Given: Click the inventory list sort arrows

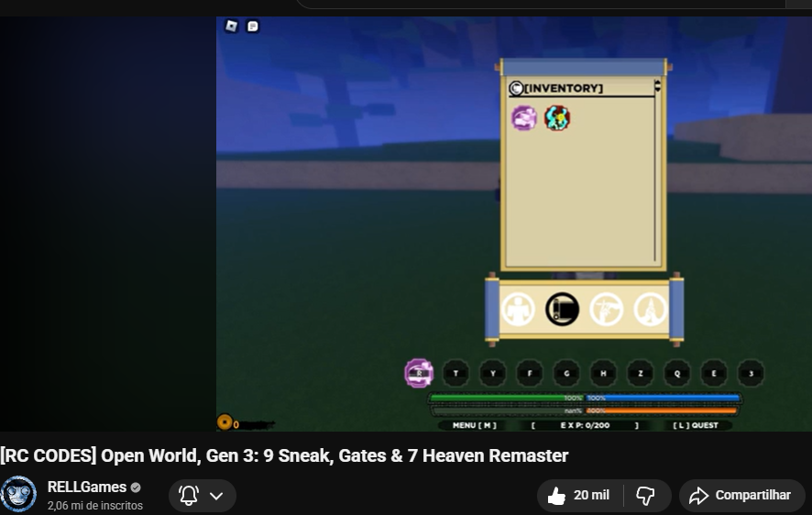Looking at the screenshot, I should click(x=657, y=86).
